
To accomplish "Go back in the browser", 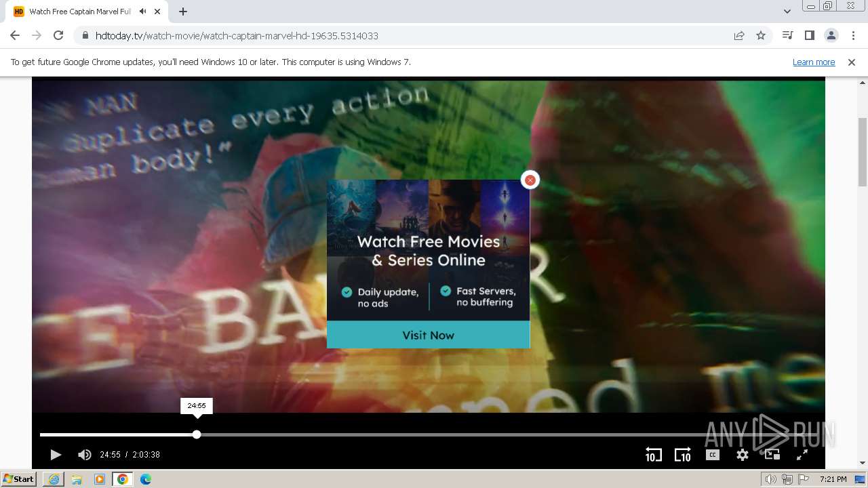I will click(15, 35).
